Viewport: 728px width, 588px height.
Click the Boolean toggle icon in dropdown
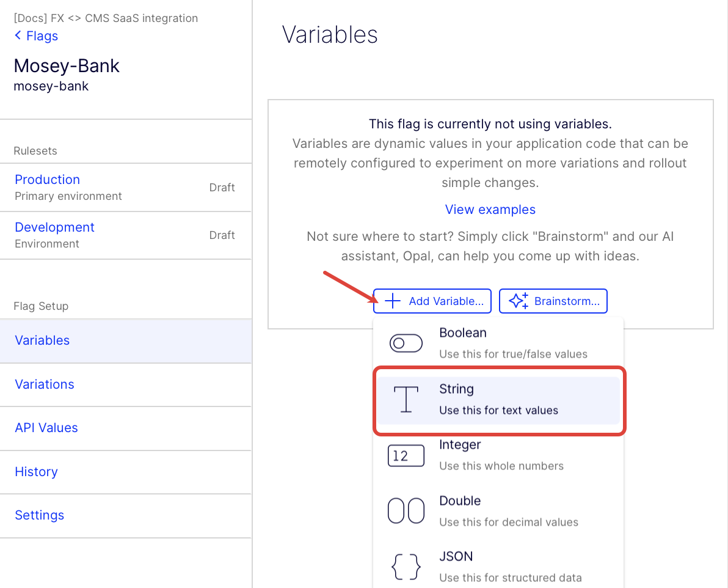click(x=406, y=344)
